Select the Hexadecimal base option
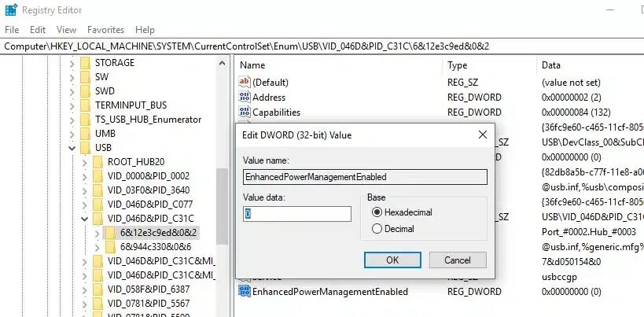Viewport: 644px width, 317px height. 377,212
